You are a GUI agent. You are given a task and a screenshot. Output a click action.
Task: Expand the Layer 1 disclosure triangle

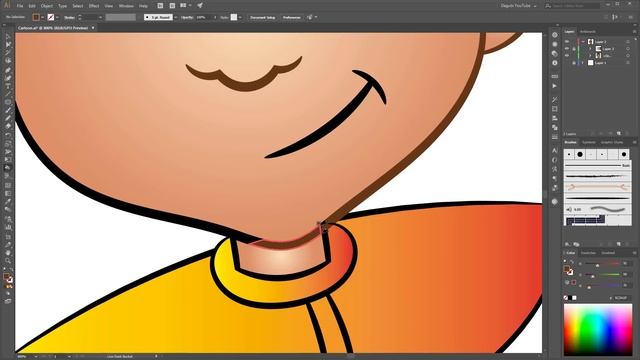coord(583,63)
